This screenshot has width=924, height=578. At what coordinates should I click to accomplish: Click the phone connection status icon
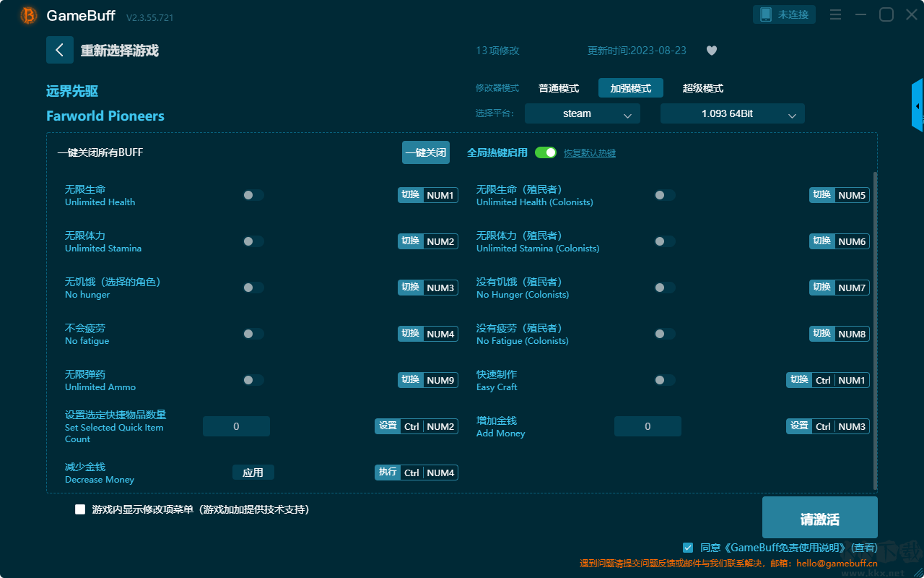767,14
